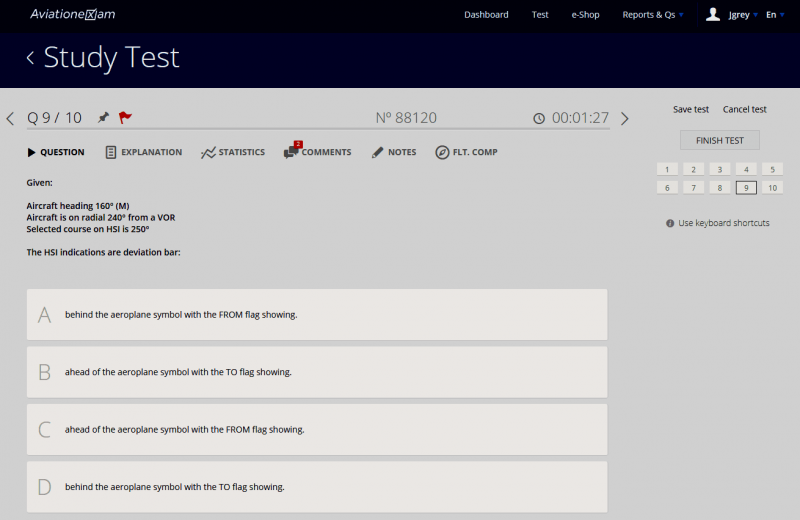Click the back arrow beside Study Test
800x520 pixels.
click(x=30, y=58)
